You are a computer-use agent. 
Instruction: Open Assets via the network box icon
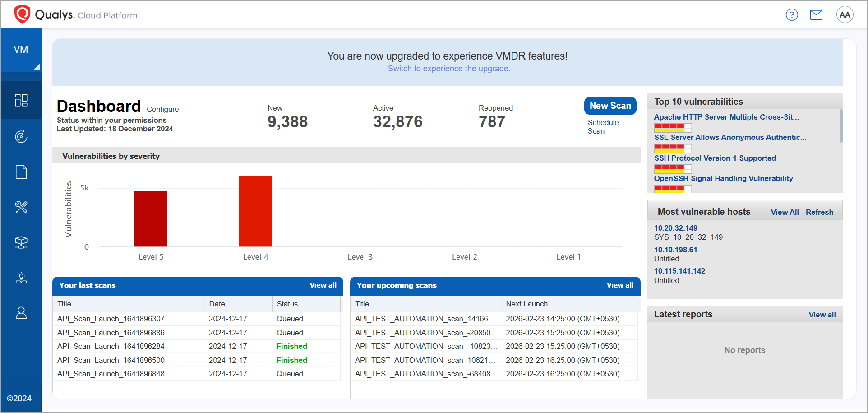pos(21,242)
